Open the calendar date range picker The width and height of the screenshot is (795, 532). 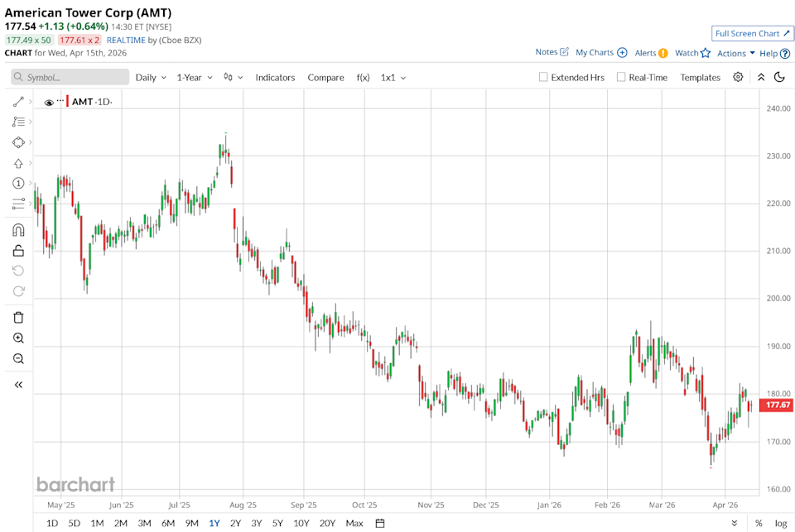380,523
